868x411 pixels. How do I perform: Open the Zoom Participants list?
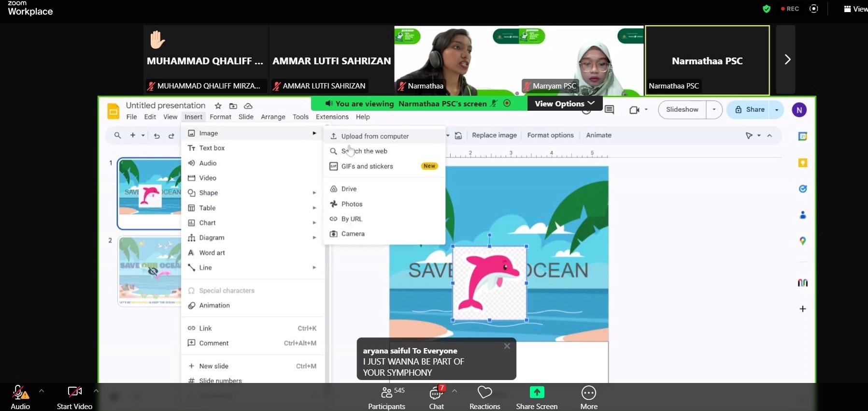pyautogui.click(x=386, y=397)
